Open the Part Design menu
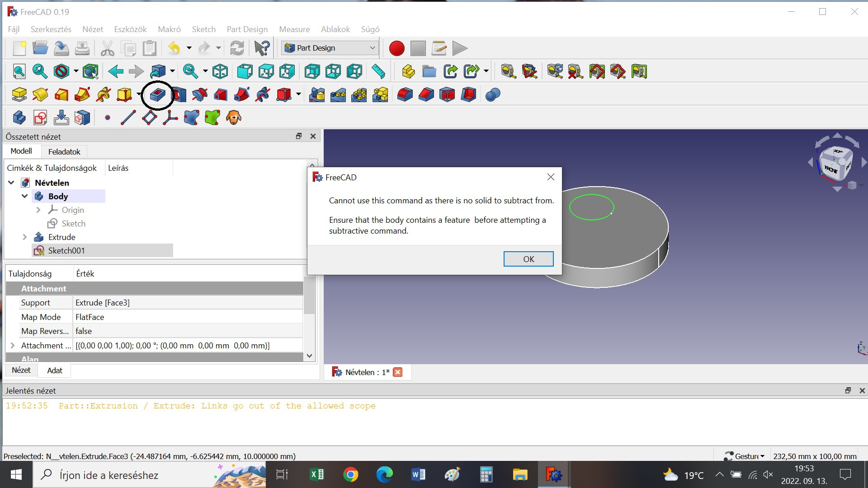 247,29
